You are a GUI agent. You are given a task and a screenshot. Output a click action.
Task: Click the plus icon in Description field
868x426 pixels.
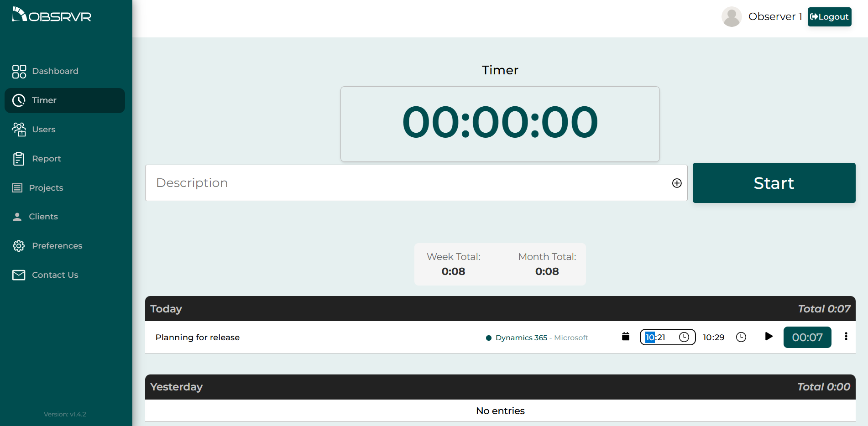(x=677, y=183)
